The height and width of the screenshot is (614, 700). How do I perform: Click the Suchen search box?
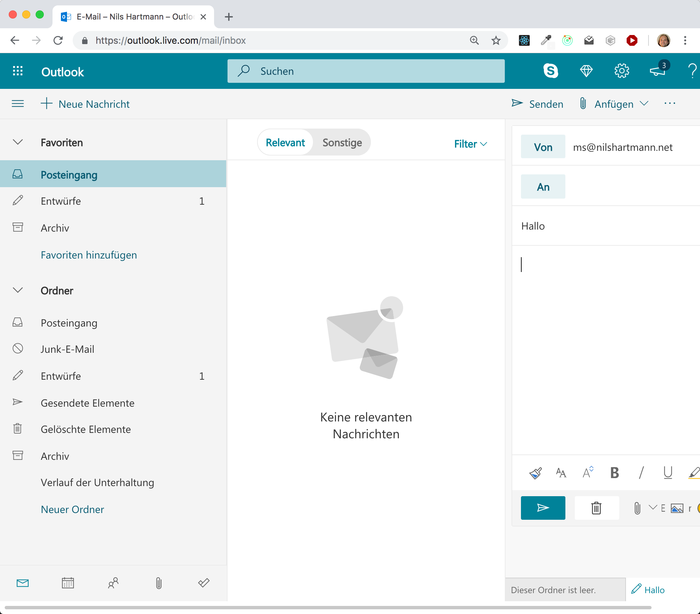click(x=366, y=71)
